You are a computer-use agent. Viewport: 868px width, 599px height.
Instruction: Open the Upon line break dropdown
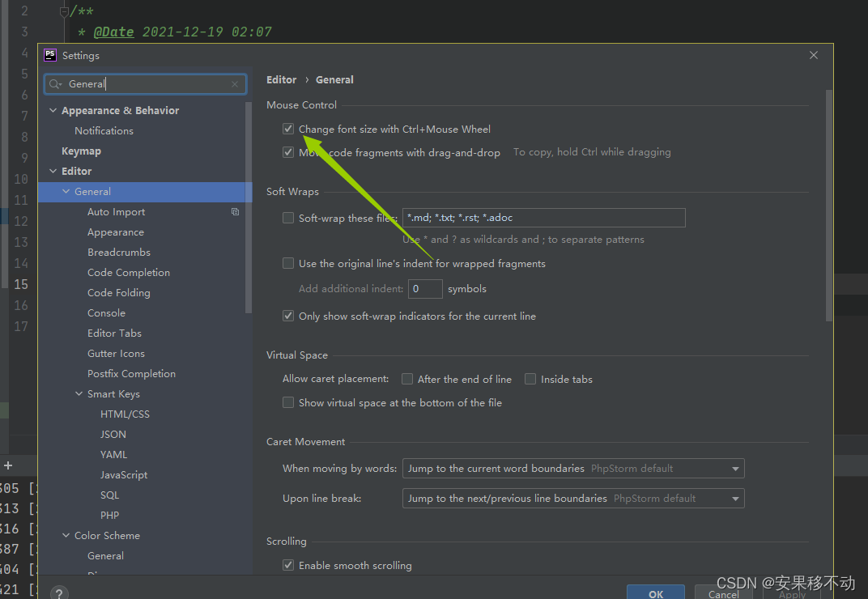coord(573,499)
